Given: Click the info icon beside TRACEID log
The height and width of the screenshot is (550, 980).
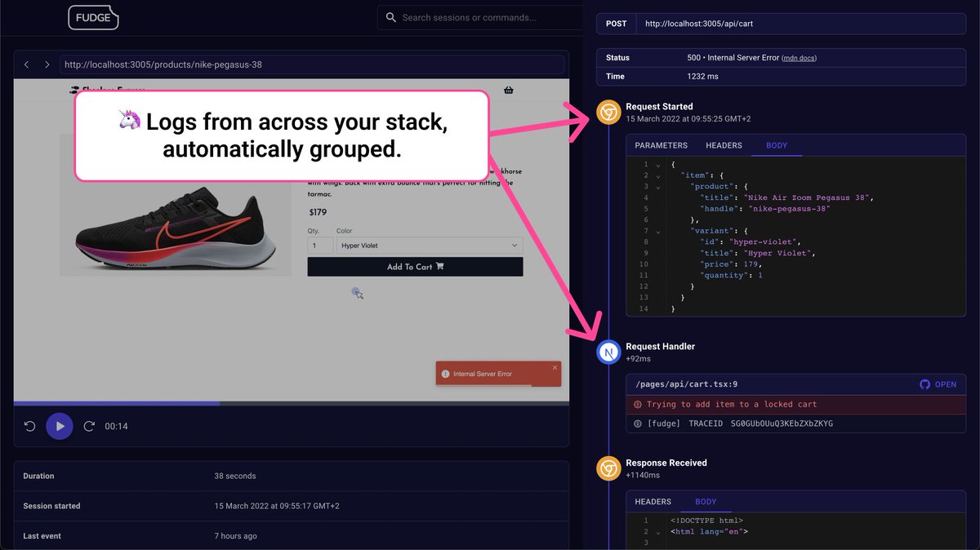Looking at the screenshot, I should tap(638, 424).
